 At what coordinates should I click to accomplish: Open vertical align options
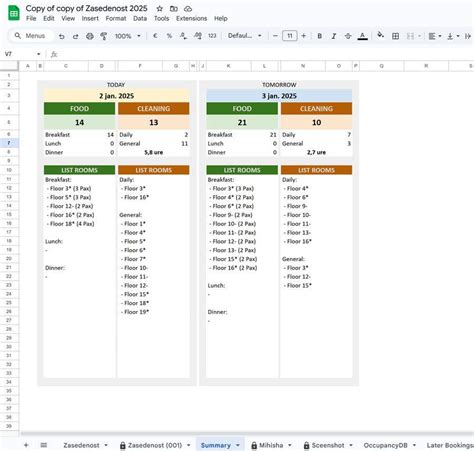pyautogui.click(x=453, y=36)
